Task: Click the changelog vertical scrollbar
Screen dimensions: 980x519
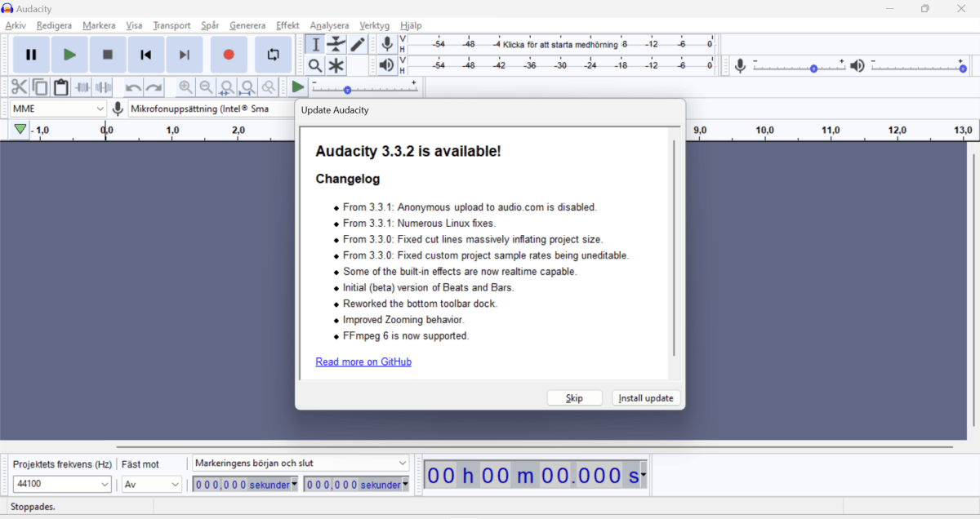Action: pos(674,248)
